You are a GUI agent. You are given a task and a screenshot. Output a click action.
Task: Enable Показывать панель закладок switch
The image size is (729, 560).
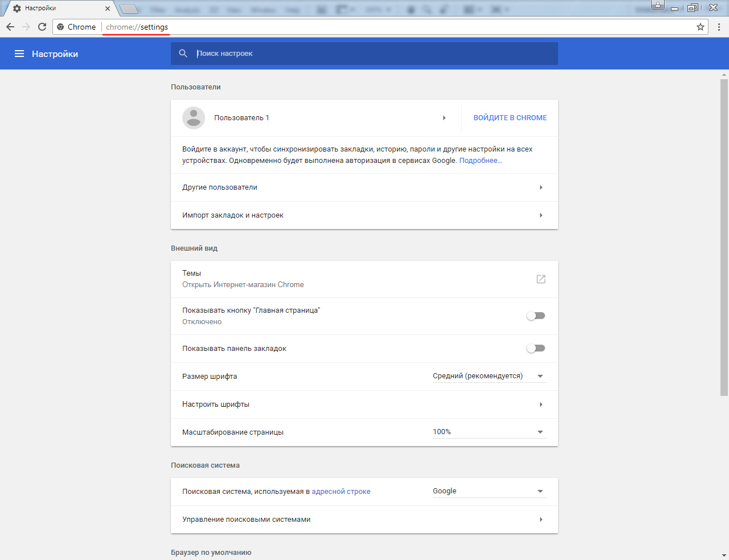click(x=535, y=348)
